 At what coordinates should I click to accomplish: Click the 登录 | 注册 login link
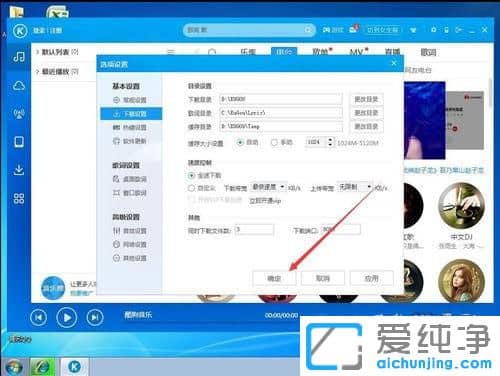coord(47,31)
